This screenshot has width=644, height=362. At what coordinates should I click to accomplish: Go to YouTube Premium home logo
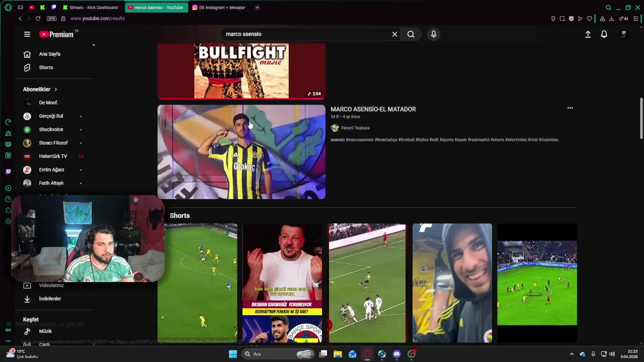(57, 34)
